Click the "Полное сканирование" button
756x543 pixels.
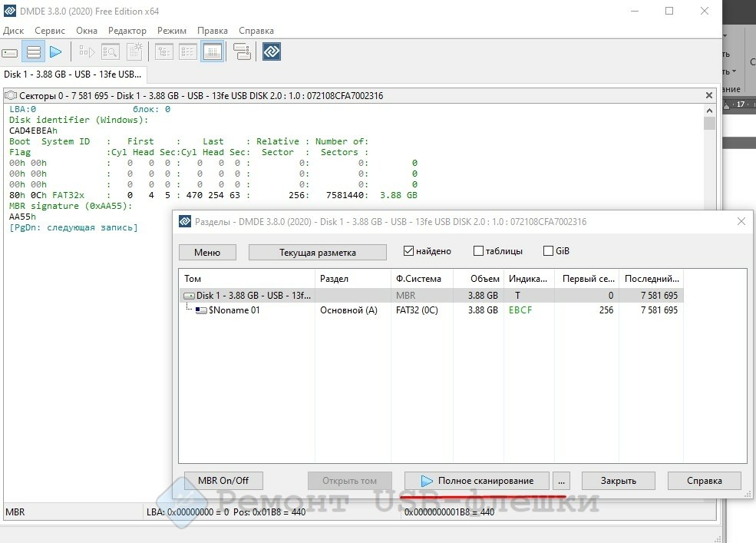point(477,481)
